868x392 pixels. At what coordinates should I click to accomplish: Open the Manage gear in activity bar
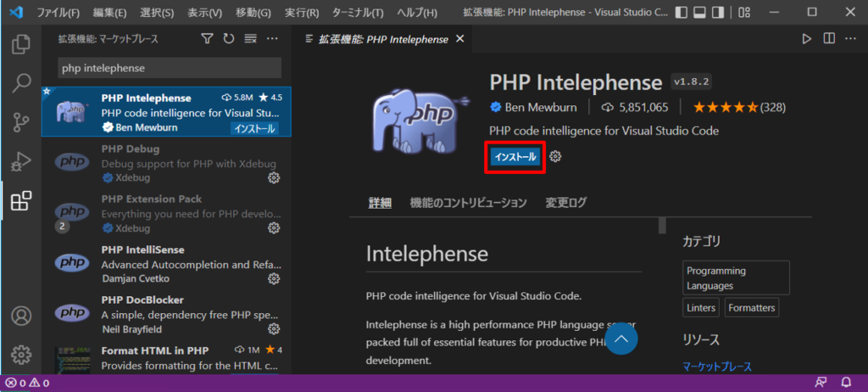(21, 354)
